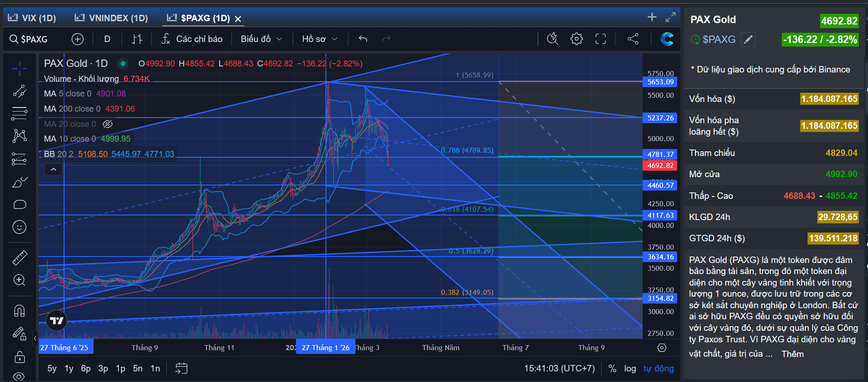Toggle lock all drawings padlock
Screen dimensions: 868x382
click(x=19, y=357)
